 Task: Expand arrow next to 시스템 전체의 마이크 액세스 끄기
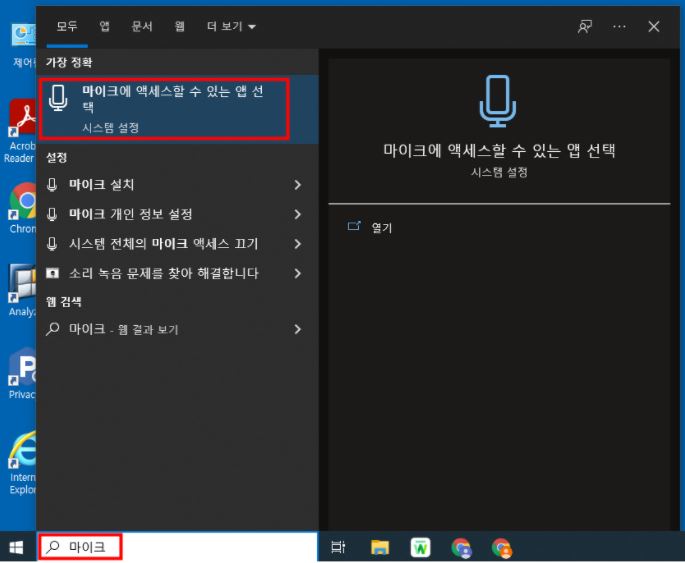(x=298, y=244)
